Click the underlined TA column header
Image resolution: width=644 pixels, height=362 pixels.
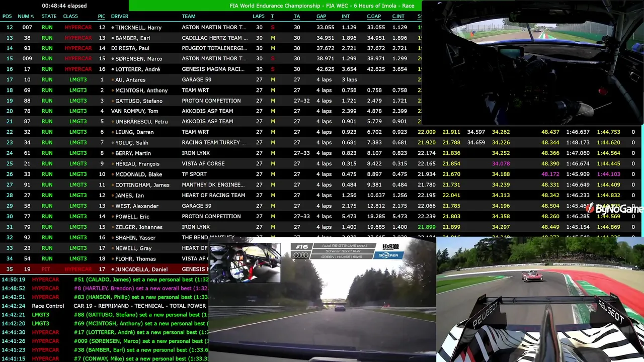click(x=297, y=16)
